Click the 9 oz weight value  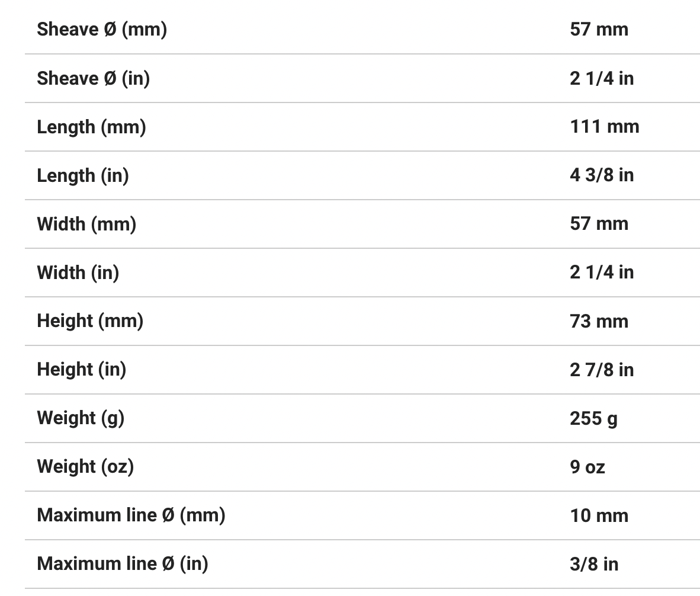(x=587, y=466)
